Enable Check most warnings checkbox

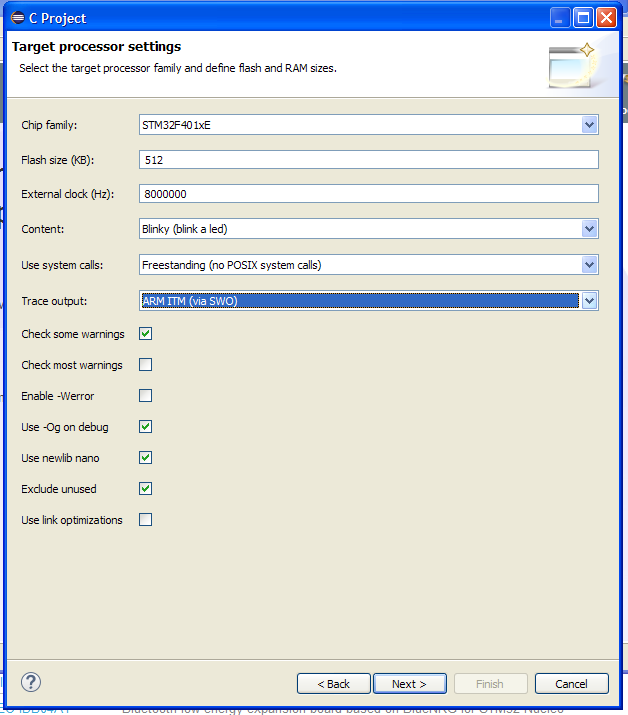(x=145, y=365)
